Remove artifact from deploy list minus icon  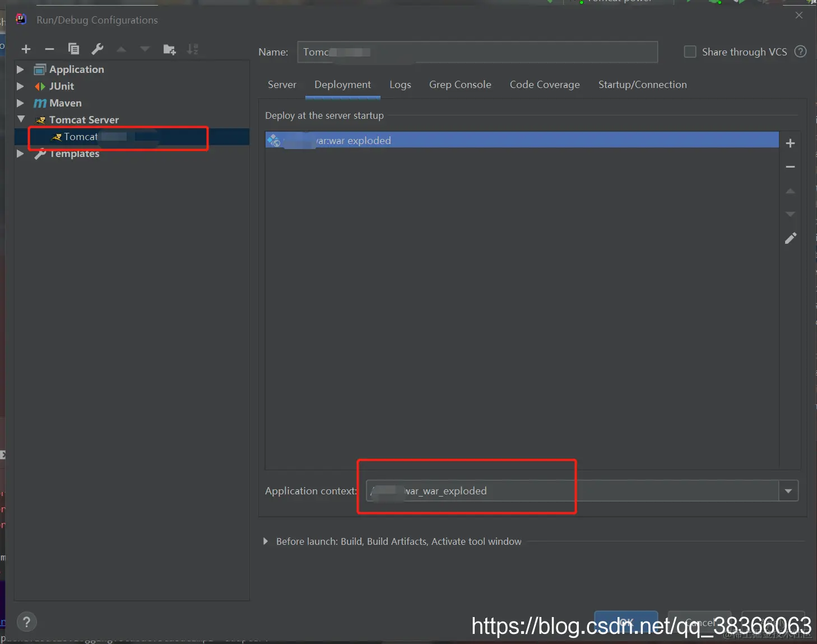(x=790, y=167)
